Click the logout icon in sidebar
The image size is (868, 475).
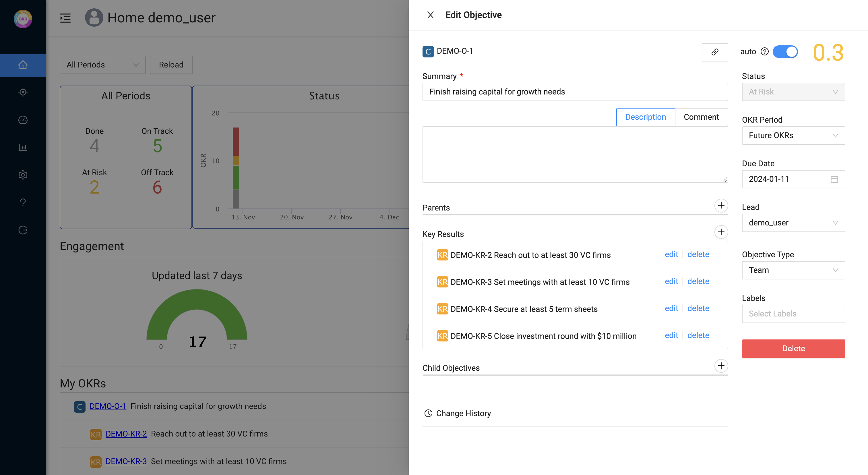23,230
